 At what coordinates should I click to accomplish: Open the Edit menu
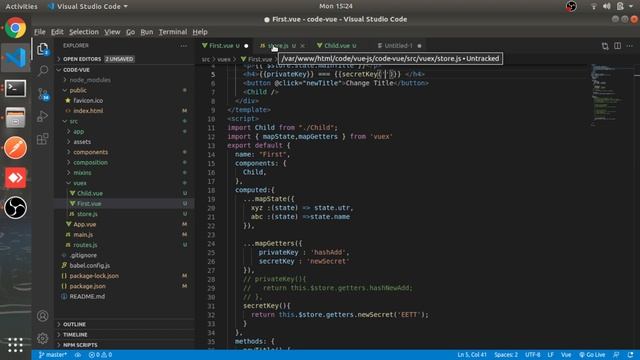(57, 32)
